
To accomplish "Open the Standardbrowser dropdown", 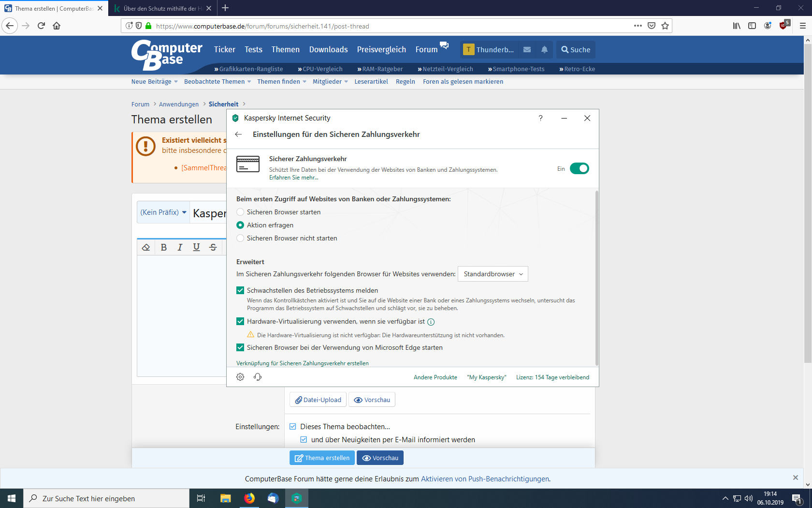I will (493, 274).
